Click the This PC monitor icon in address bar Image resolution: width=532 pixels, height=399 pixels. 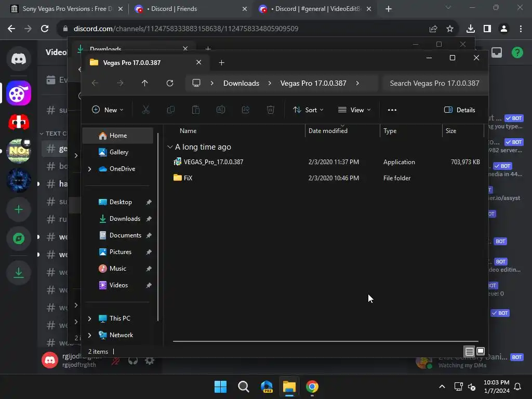[x=196, y=83]
